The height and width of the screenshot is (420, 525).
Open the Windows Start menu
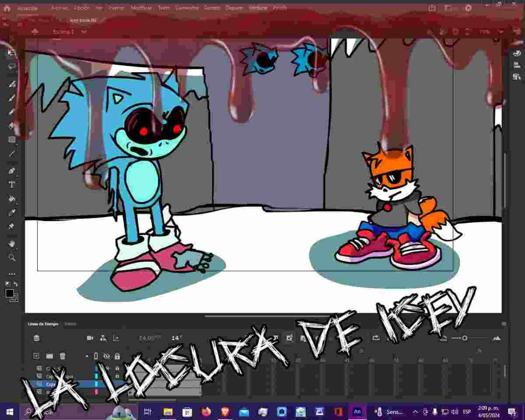coord(10,412)
